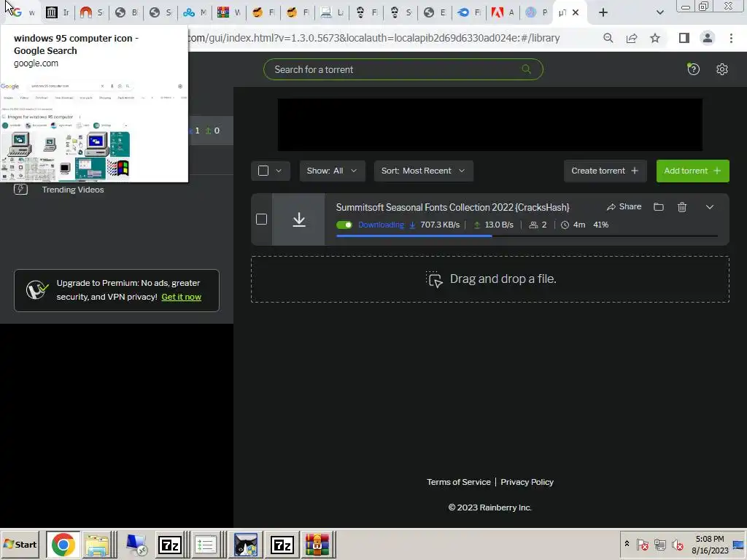Switch to the Internet Archive pillar-icon tab
The width and height of the screenshot is (747, 560).
pyautogui.click(x=57, y=12)
